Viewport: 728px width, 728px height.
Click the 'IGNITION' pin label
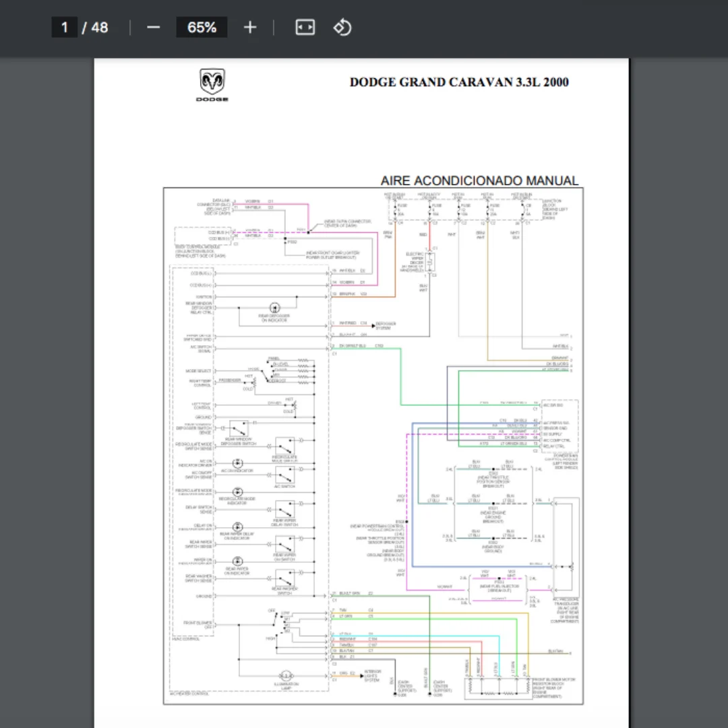pos(204,297)
